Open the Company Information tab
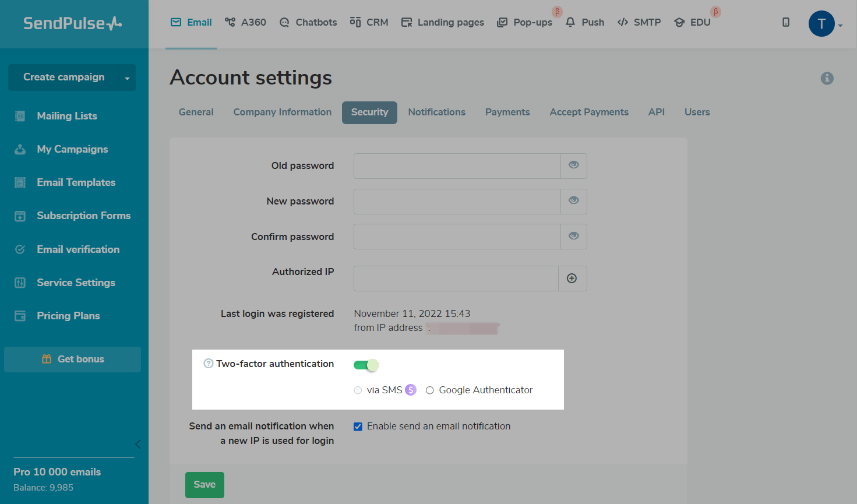Viewport: 857px width, 504px height. [282, 112]
